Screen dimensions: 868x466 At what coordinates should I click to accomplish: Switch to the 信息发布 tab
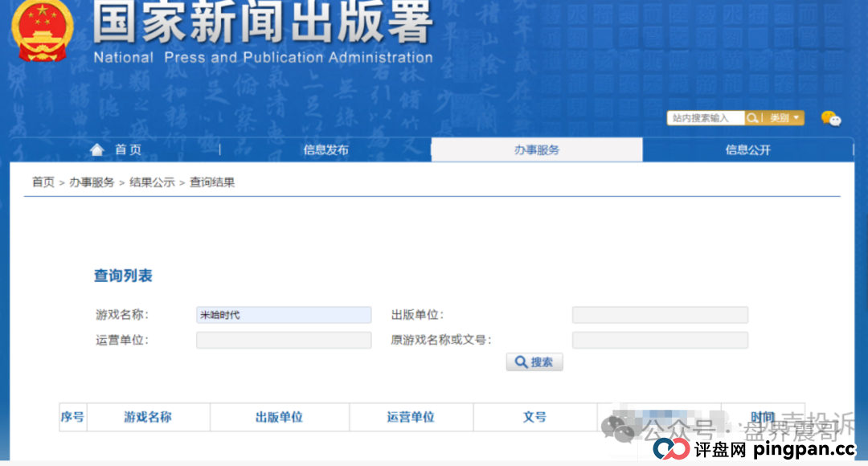(325, 149)
